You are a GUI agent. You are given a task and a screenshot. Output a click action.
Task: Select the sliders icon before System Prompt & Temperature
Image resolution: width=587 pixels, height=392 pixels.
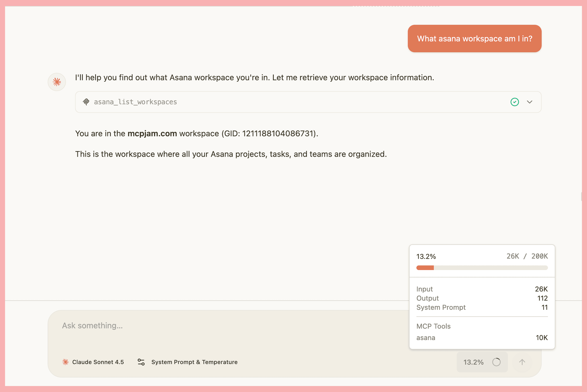pos(141,362)
